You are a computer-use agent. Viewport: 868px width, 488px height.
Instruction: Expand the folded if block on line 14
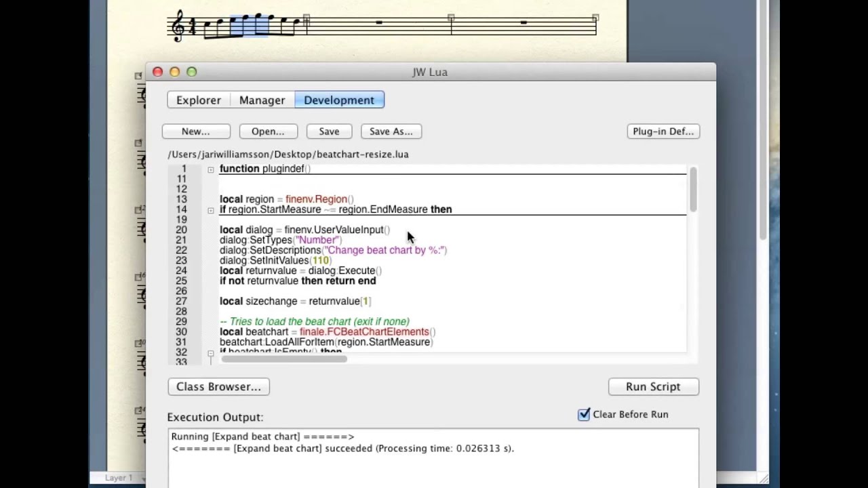[211, 210]
